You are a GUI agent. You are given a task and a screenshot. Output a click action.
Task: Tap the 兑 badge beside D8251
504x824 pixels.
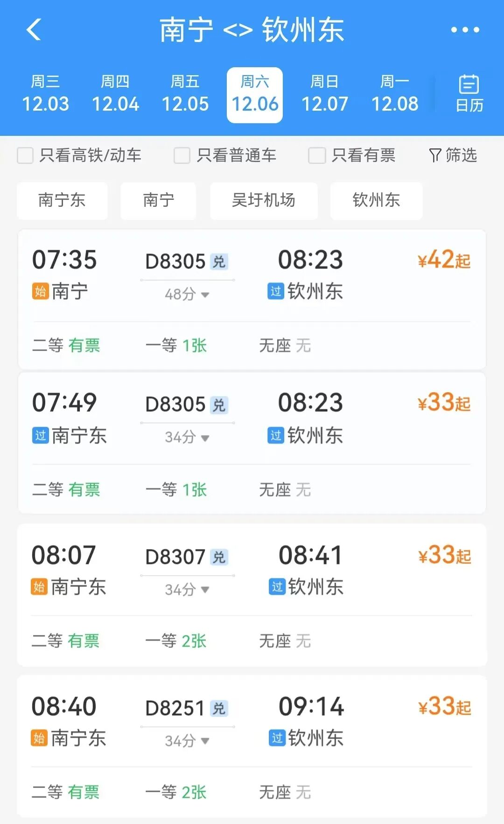[219, 708]
